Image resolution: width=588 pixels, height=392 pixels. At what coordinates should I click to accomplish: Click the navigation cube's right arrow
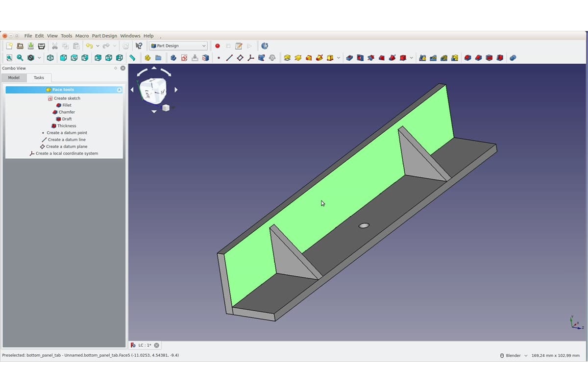176,90
